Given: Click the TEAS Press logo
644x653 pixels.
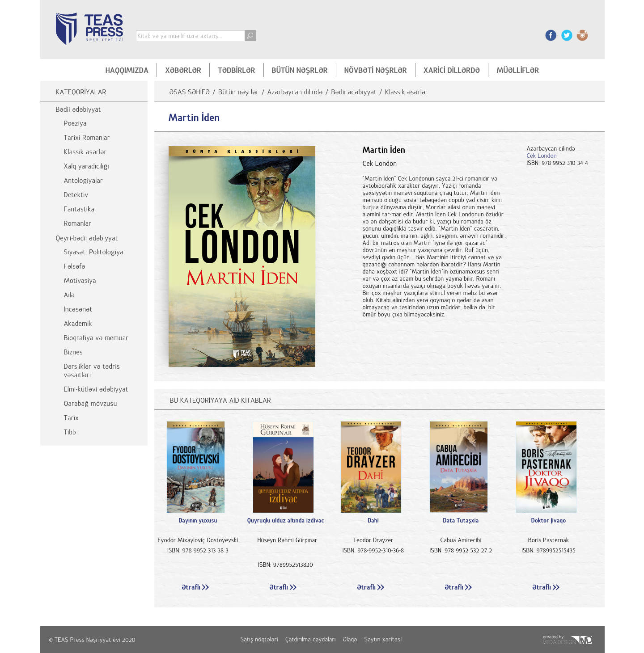Looking at the screenshot, I should (89, 29).
